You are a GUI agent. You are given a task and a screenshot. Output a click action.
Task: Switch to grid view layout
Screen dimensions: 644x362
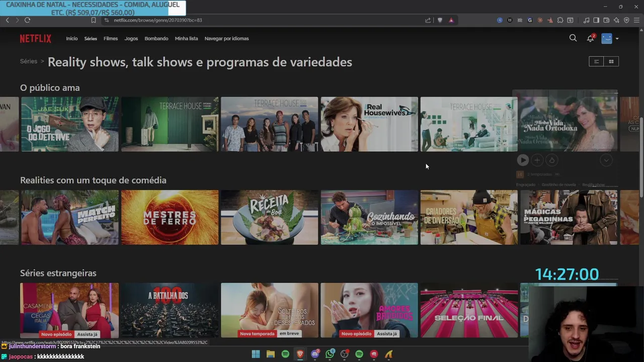611,61
